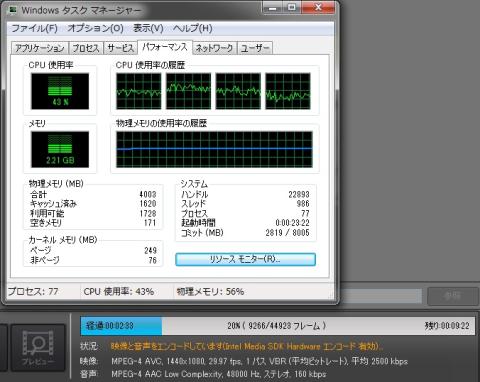Open the 表示(V) menu
Image resolution: width=480 pixels, height=382 pixels.
click(x=148, y=28)
